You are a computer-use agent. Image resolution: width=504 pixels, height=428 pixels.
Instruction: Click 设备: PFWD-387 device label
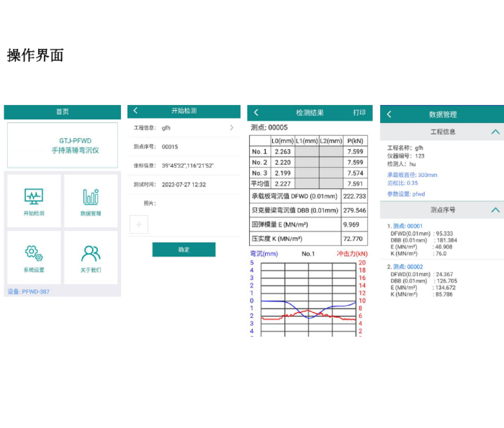pos(29,291)
